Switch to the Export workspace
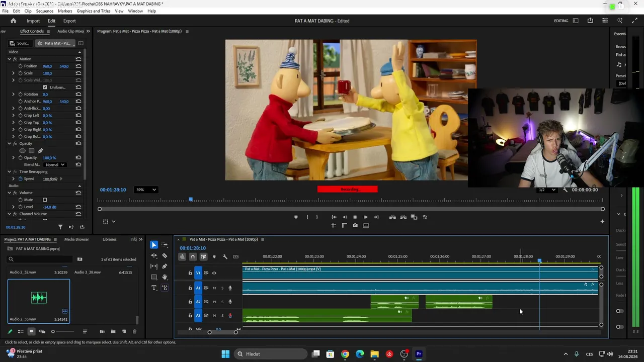The height and width of the screenshot is (362, 644). [69, 21]
